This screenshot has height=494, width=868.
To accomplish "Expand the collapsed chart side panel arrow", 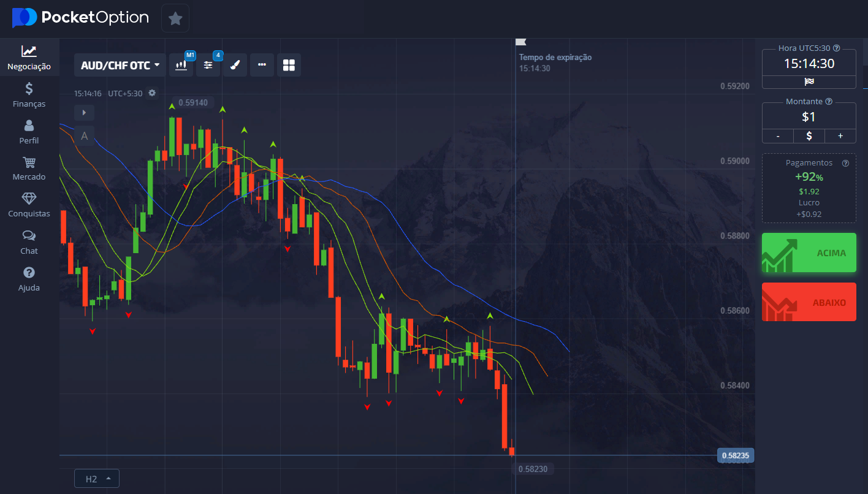I will pos(83,112).
